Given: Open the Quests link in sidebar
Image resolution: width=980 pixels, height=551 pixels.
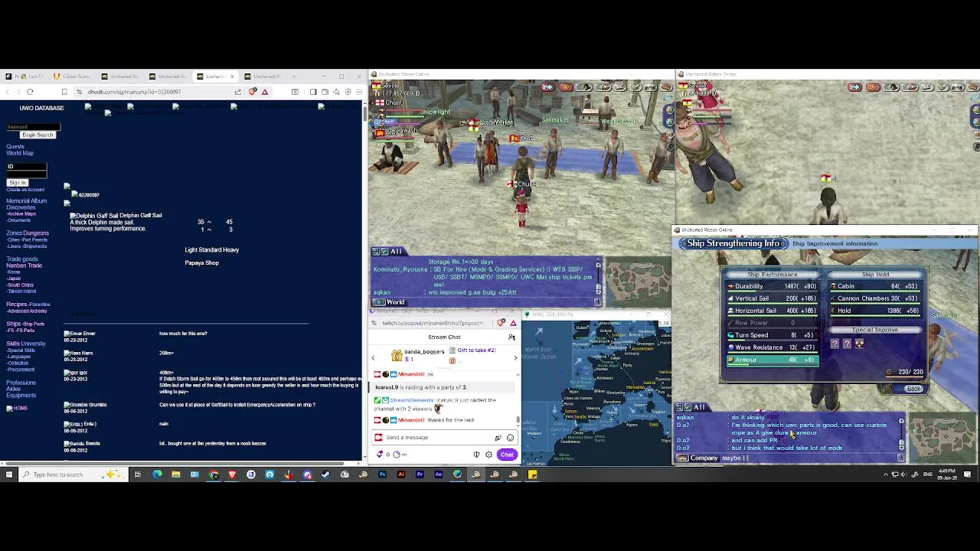Looking at the screenshot, I should click(x=15, y=146).
